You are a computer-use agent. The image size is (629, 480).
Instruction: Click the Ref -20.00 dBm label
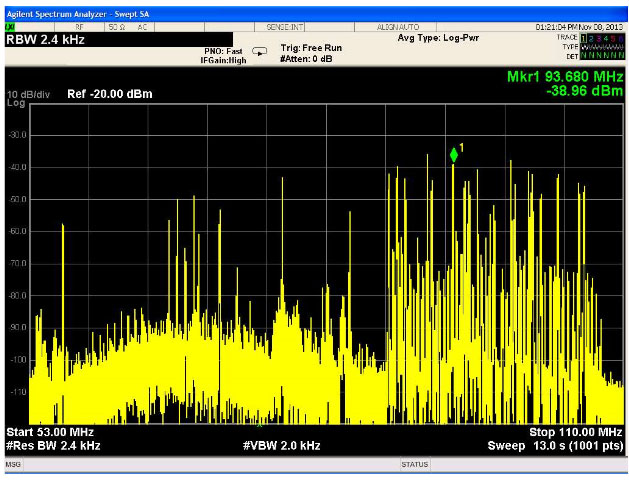tap(109, 94)
